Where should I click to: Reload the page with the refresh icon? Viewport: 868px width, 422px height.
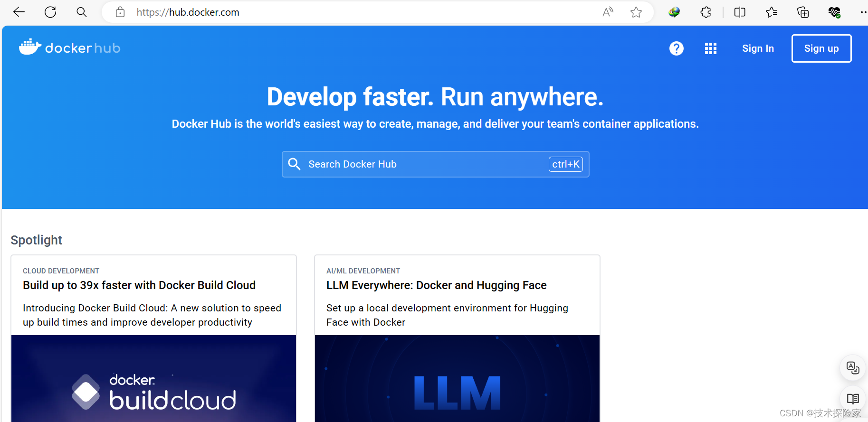click(50, 12)
